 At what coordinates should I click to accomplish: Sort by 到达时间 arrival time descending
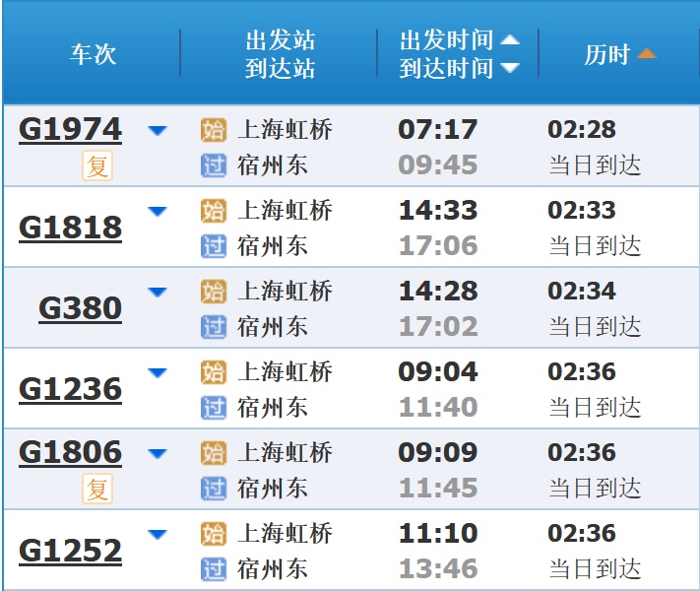click(x=509, y=68)
